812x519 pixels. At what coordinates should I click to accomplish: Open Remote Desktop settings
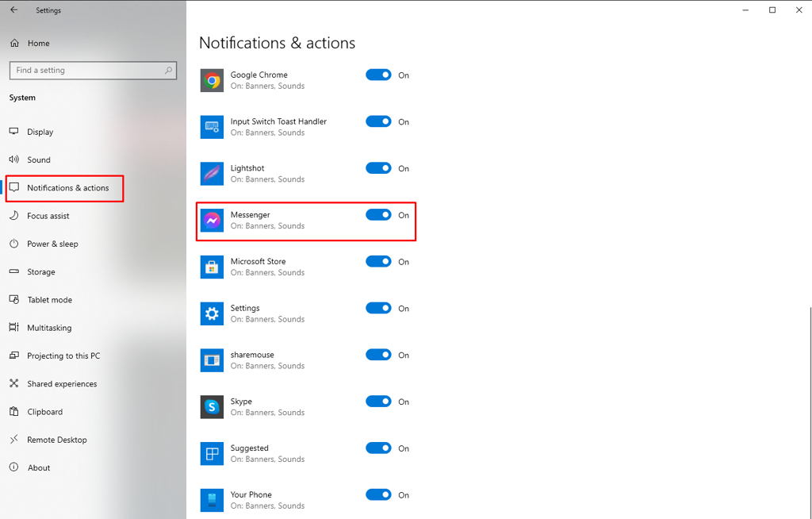point(94,440)
